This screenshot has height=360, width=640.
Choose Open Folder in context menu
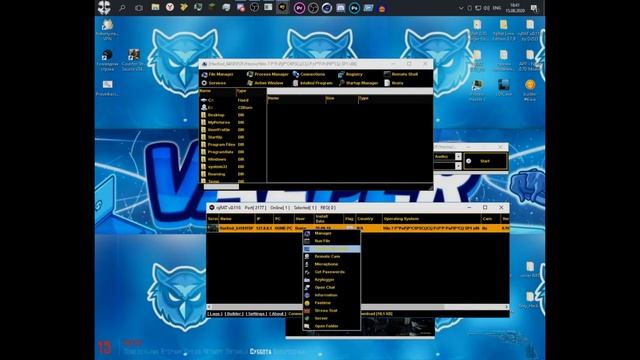331,327
